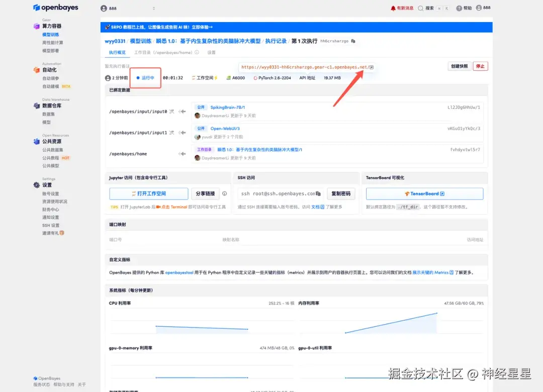Open 通知设置 in the sidebar
The height and width of the screenshot is (392, 543).
(51, 218)
